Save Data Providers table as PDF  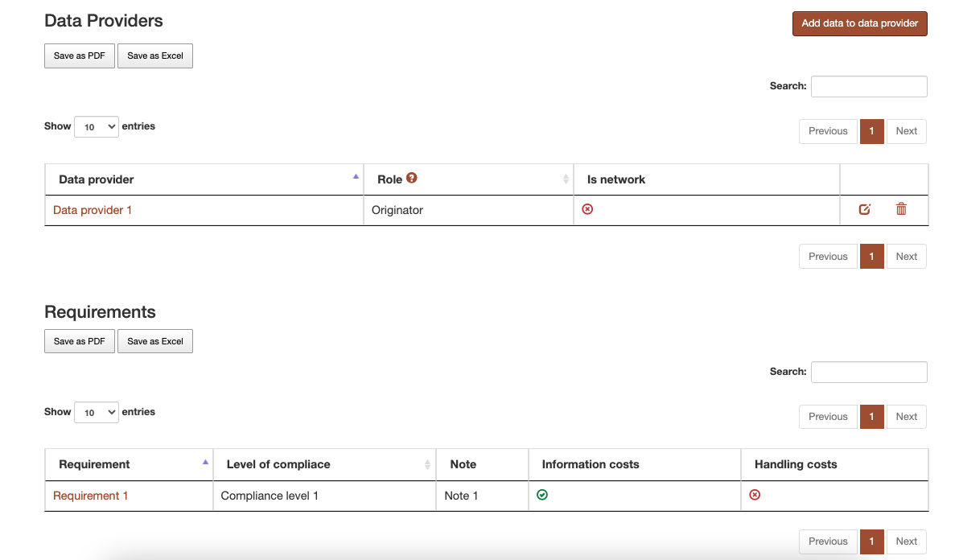80,56
